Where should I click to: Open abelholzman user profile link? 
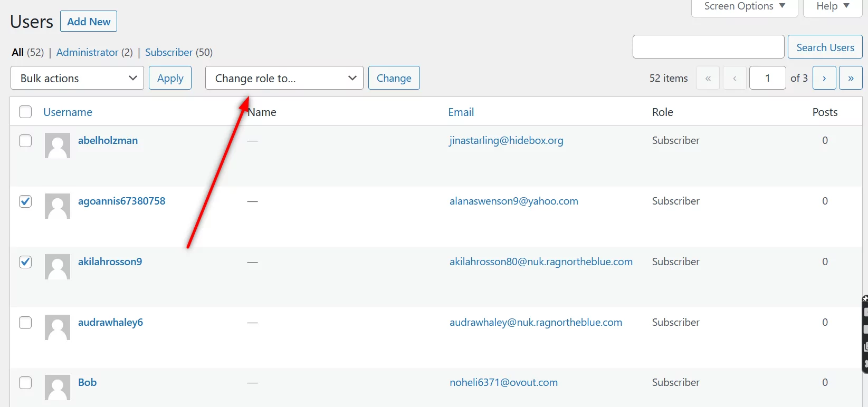tap(108, 140)
